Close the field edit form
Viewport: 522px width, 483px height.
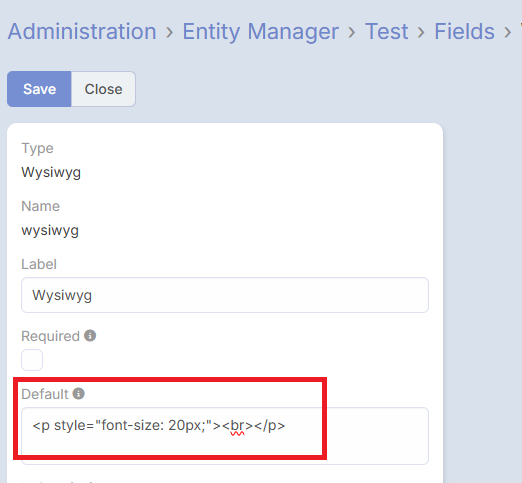[103, 89]
